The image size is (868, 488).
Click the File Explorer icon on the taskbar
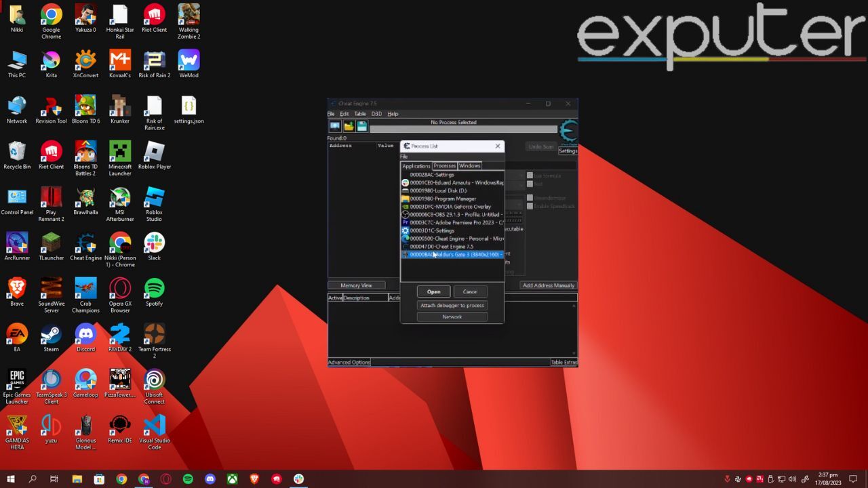(77, 479)
